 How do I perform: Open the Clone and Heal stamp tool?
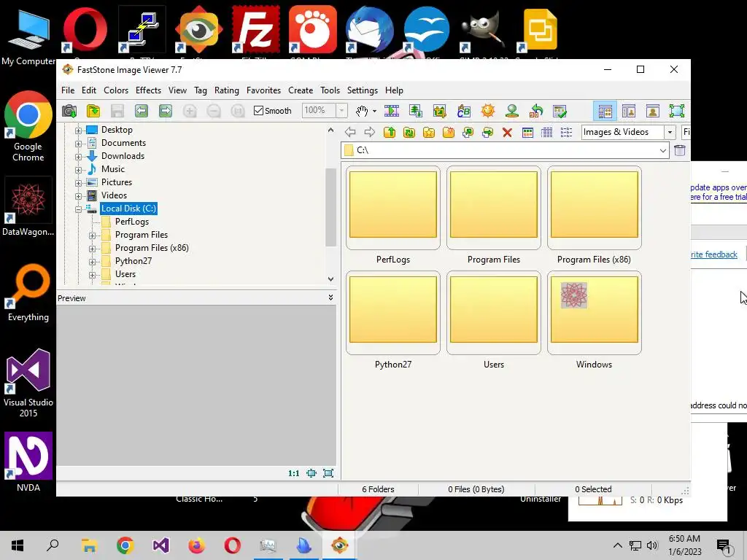[512, 111]
